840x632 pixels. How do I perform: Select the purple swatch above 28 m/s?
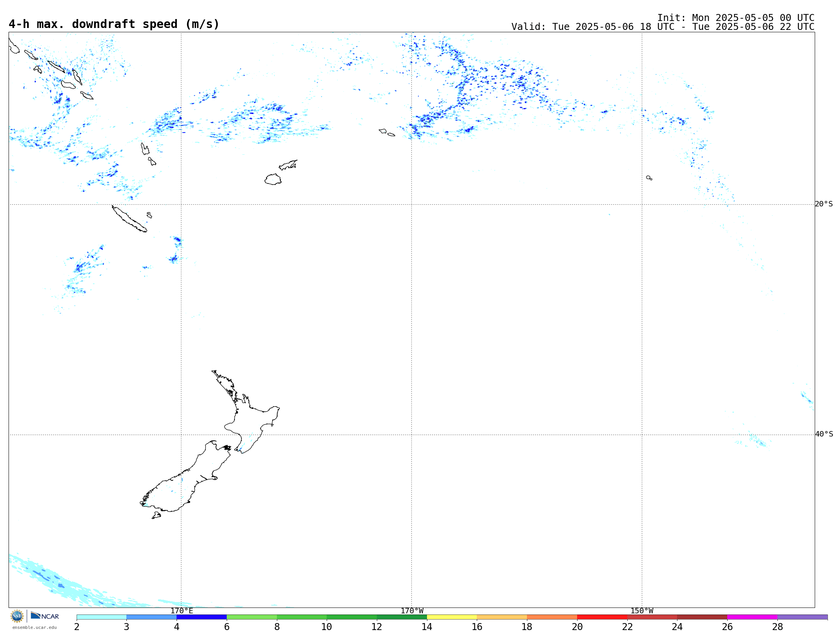tap(802, 617)
